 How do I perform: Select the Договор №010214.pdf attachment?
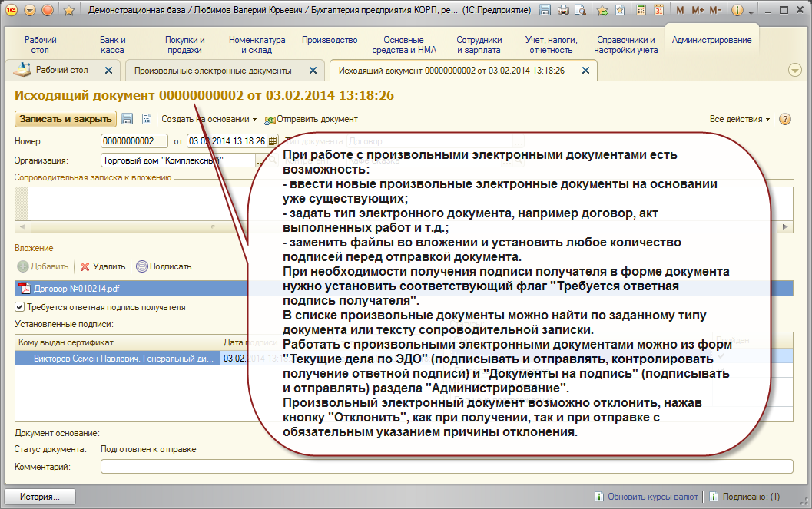[x=404, y=289]
